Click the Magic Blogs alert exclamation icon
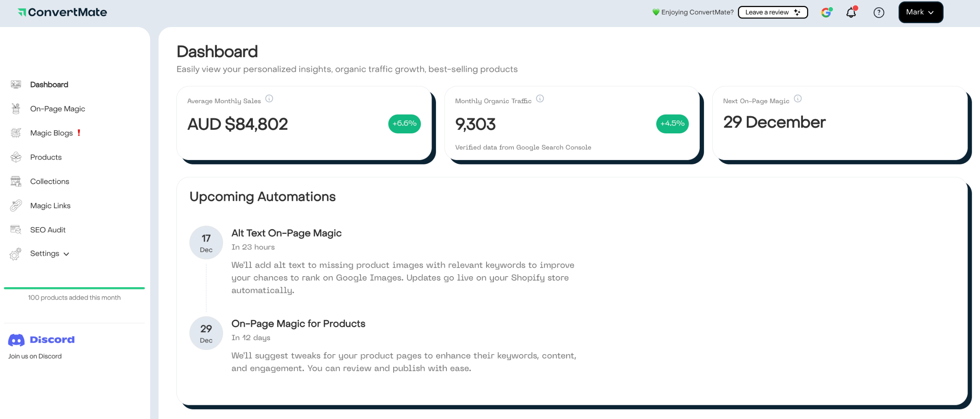This screenshot has height=419, width=980. pos(79,133)
